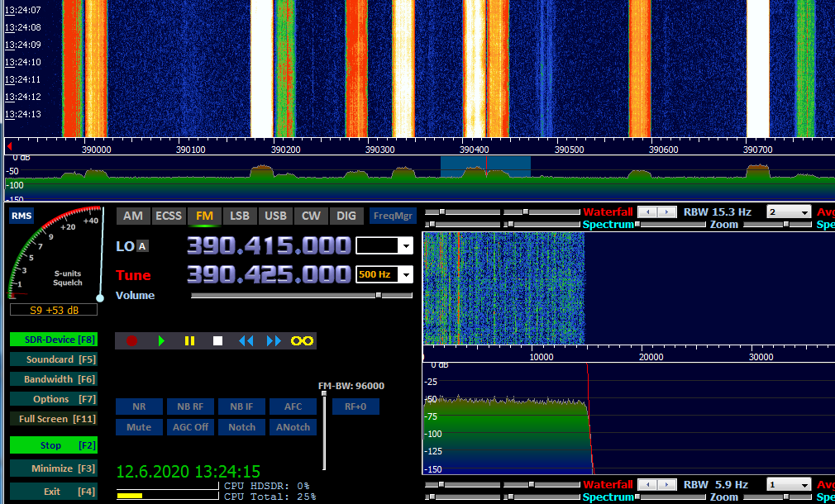Click the green play button
The height and width of the screenshot is (504, 835).
tap(161, 340)
